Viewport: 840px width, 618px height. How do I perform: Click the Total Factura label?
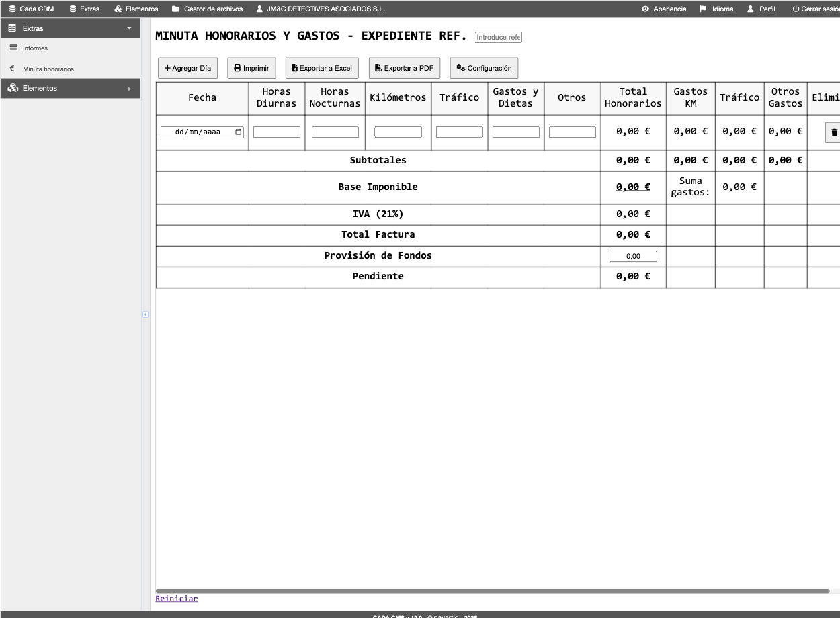(x=378, y=235)
